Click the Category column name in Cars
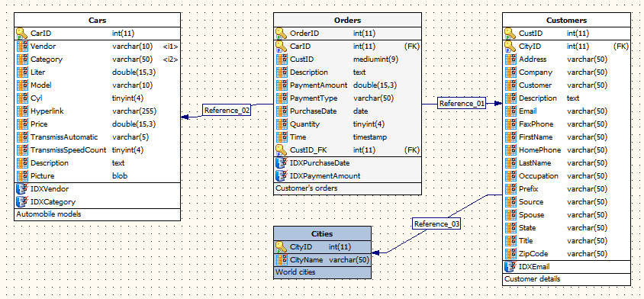 (47, 59)
